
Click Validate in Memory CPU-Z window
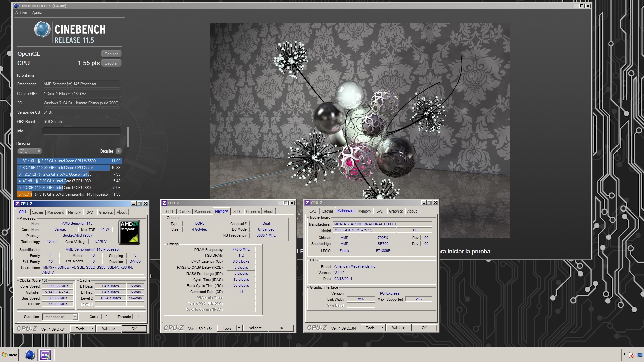tap(255, 328)
